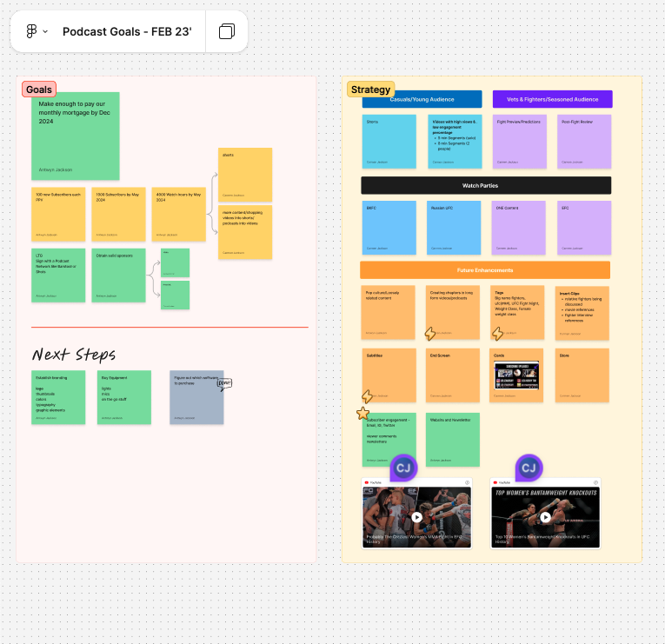Click lightning stamp on the Tags note
The width and height of the screenshot is (665, 644).
pos(498,333)
